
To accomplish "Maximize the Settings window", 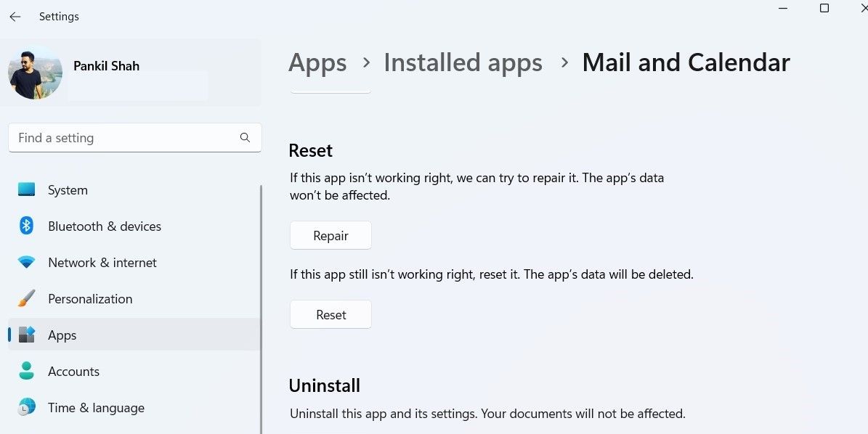I will (x=824, y=8).
